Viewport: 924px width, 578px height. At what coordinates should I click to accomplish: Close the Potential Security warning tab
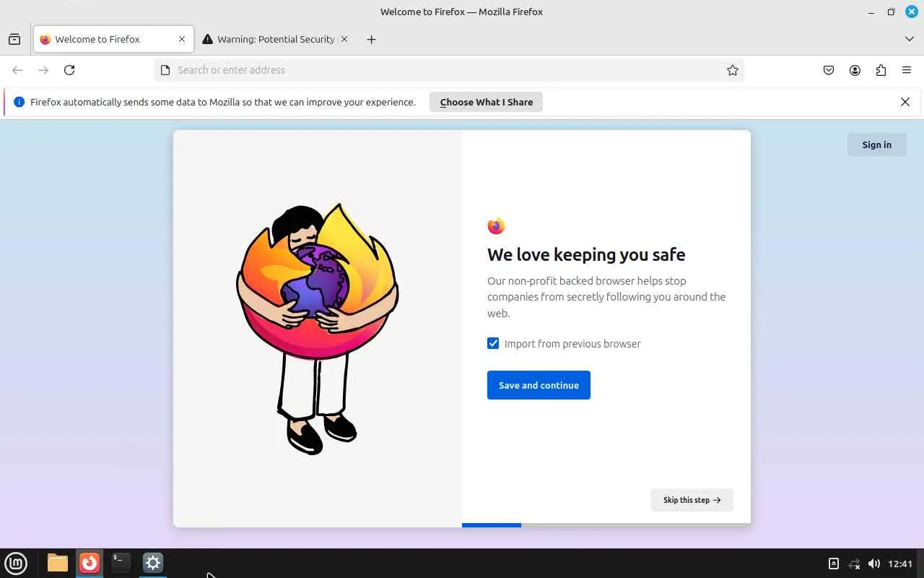tap(344, 39)
